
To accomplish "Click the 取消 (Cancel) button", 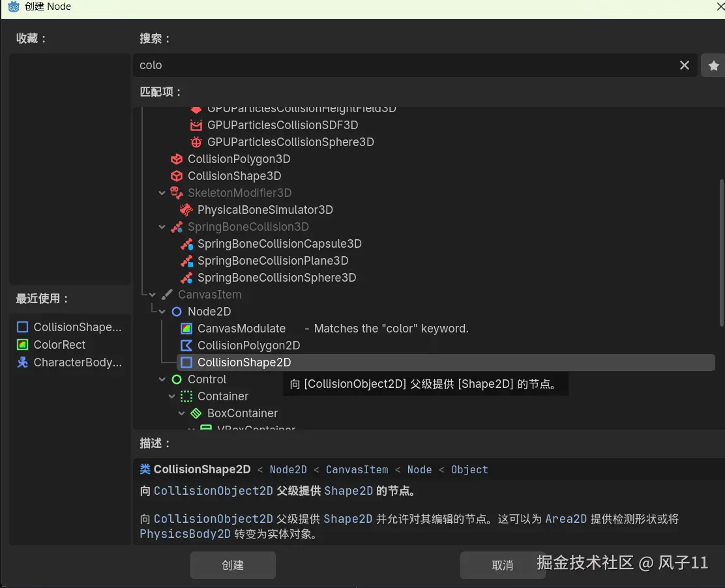I will coord(503,565).
